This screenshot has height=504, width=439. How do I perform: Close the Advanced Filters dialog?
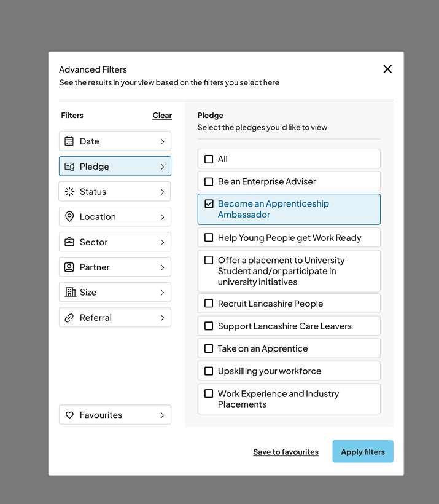point(387,69)
